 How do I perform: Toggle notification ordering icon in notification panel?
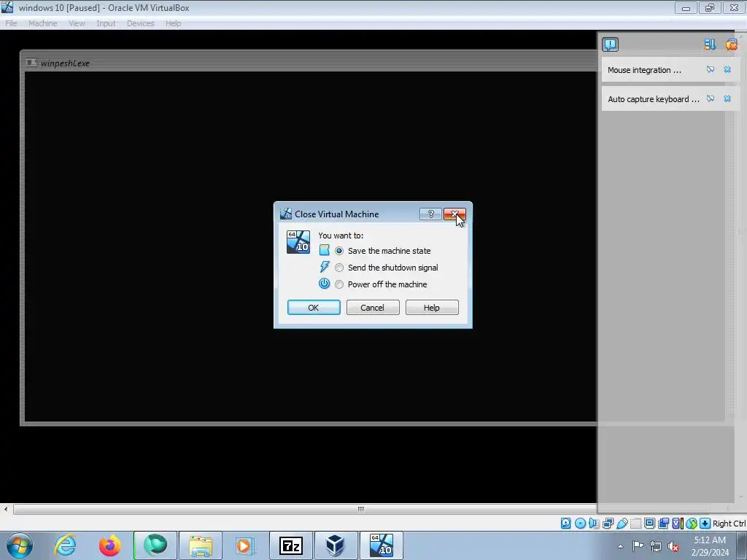(710, 44)
